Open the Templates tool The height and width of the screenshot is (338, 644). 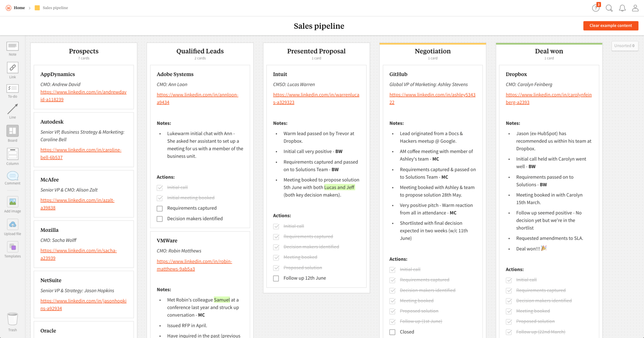point(13,250)
